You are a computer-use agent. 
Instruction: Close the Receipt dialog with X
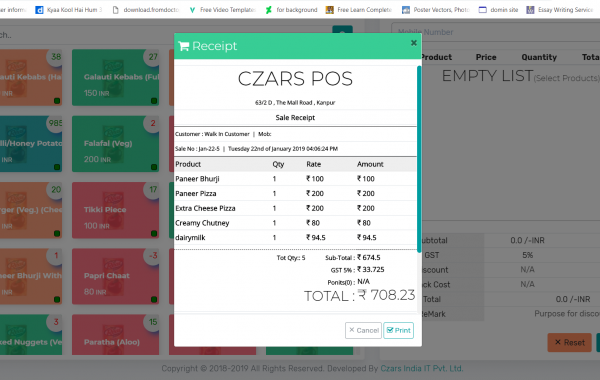tap(414, 43)
